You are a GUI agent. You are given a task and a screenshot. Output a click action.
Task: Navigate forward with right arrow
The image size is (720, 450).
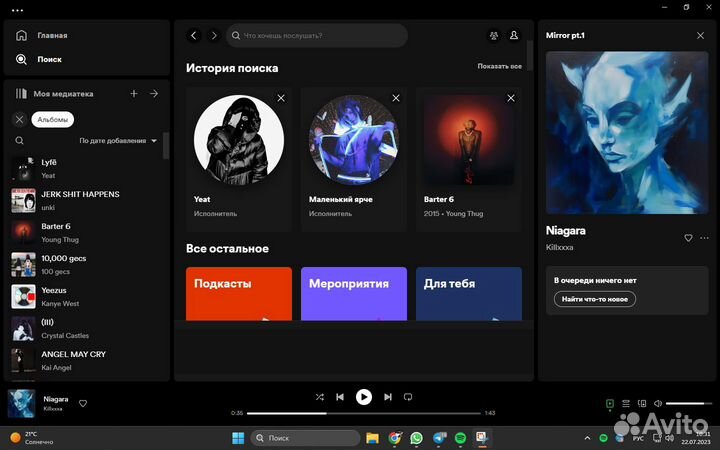(214, 35)
